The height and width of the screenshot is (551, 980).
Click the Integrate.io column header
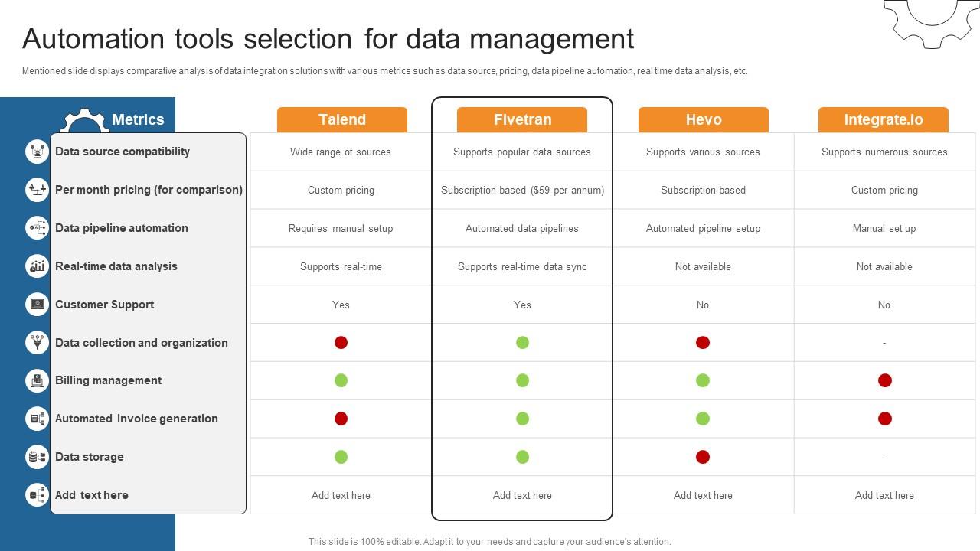pyautogui.click(x=884, y=120)
